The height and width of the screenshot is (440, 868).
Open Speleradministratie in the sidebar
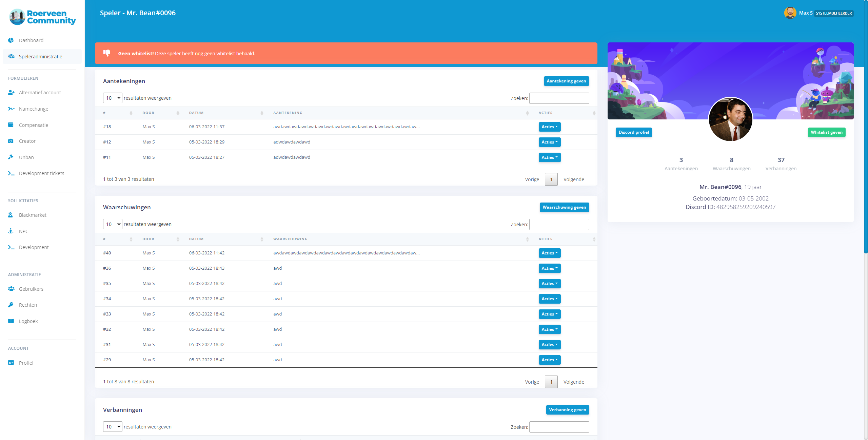40,57
